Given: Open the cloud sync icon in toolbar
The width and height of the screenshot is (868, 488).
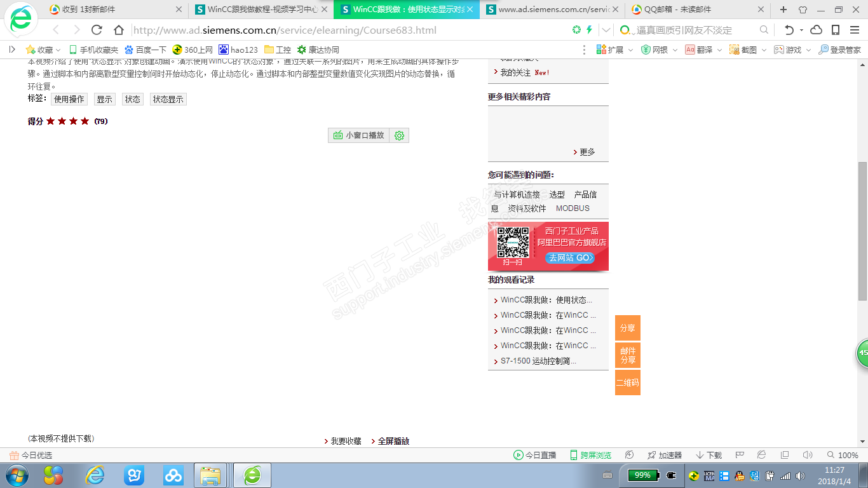Looking at the screenshot, I should [817, 30].
